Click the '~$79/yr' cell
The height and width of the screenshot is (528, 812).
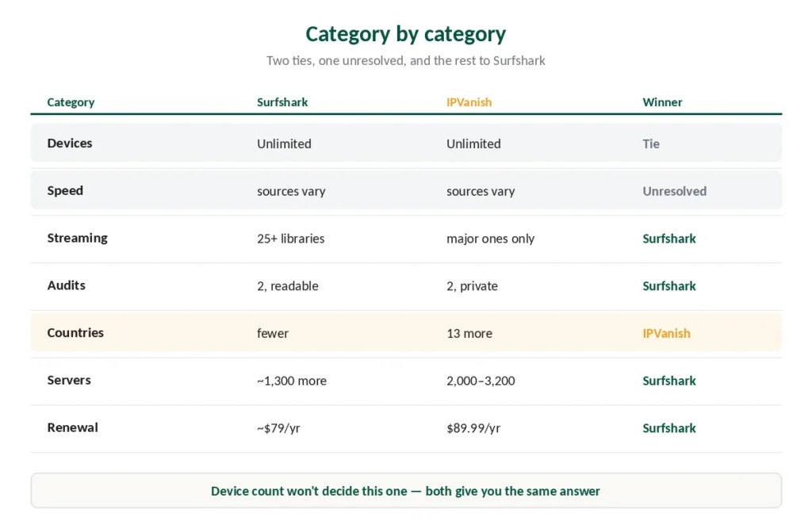[x=278, y=428]
